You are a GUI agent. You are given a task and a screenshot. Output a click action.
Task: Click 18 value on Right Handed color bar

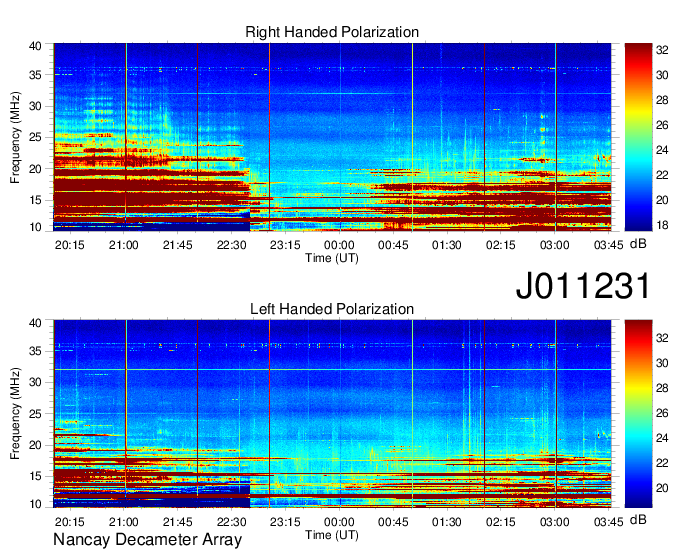pos(662,225)
